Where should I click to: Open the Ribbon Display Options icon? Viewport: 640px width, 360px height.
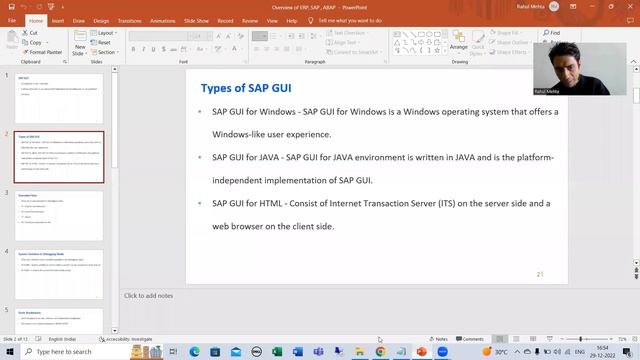click(573, 7)
